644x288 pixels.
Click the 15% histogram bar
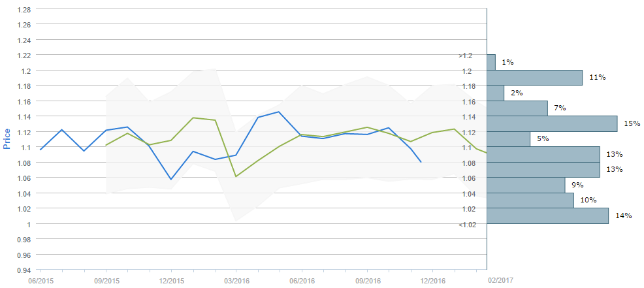[552, 123]
